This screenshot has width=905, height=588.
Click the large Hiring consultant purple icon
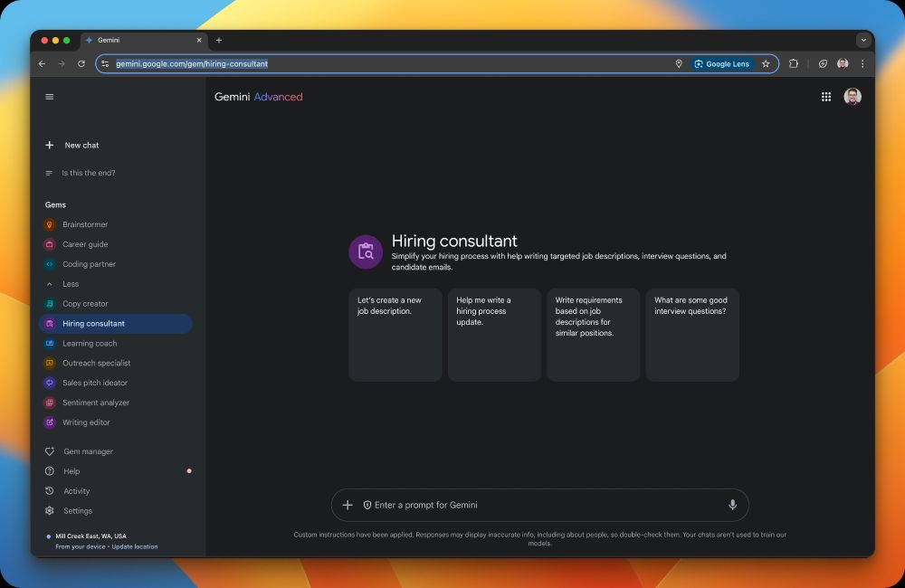click(x=366, y=251)
